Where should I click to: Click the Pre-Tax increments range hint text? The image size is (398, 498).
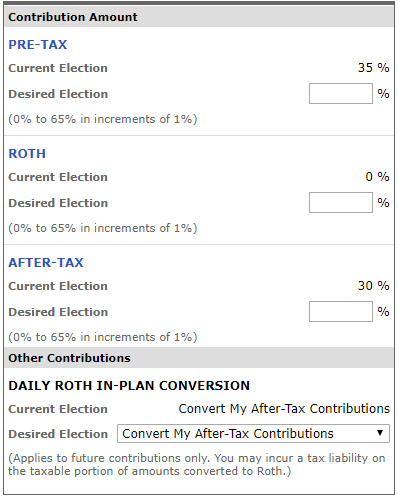click(x=103, y=119)
